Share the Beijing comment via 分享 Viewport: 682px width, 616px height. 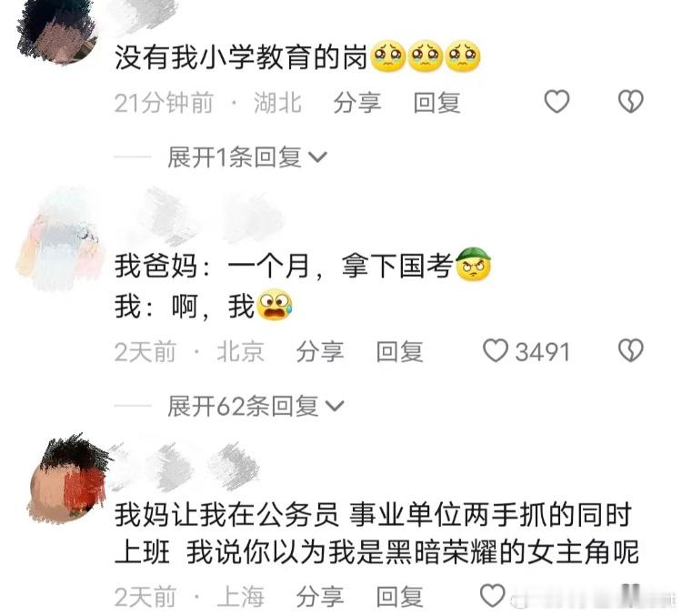coord(320,352)
